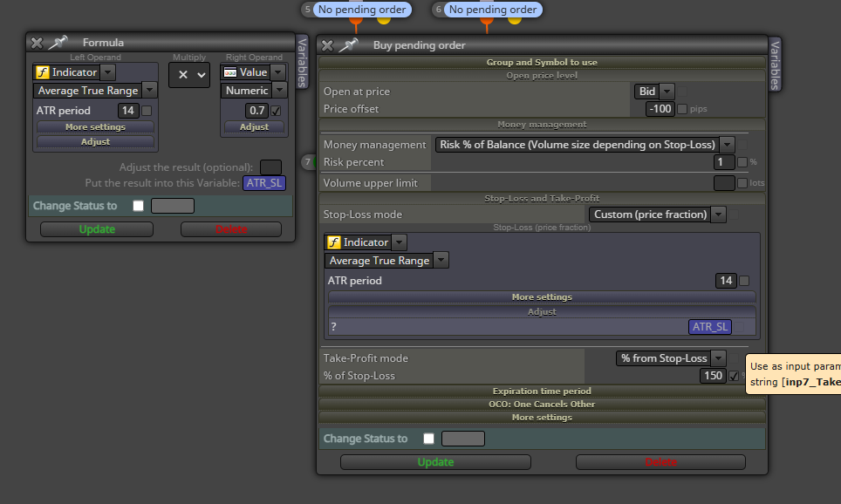841x504 pixels.
Task: Open the Multiply operator dropdown
Action: [189, 75]
